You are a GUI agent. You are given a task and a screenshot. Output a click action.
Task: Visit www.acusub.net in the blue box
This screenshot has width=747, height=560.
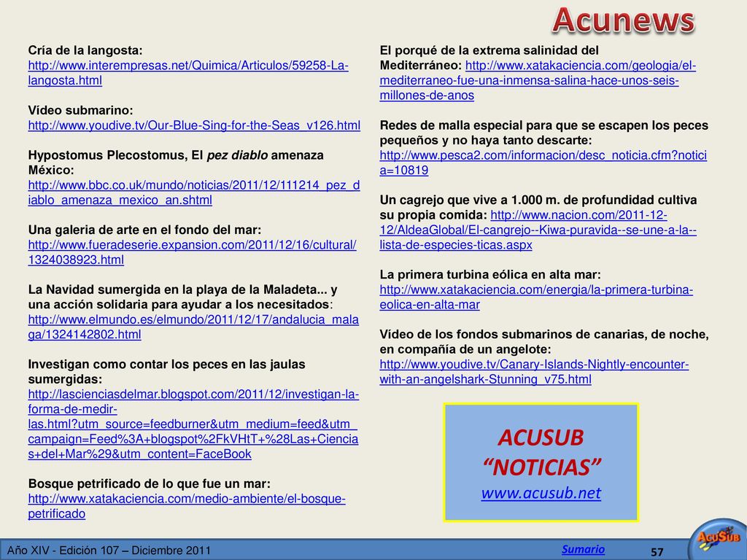(x=541, y=493)
